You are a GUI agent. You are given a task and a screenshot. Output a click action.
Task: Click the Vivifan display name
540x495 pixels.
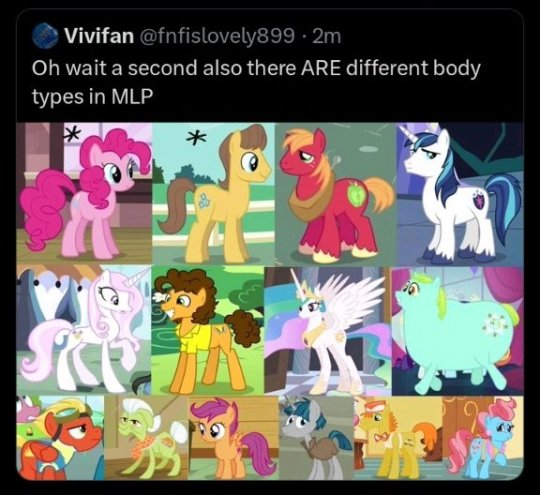(99, 35)
